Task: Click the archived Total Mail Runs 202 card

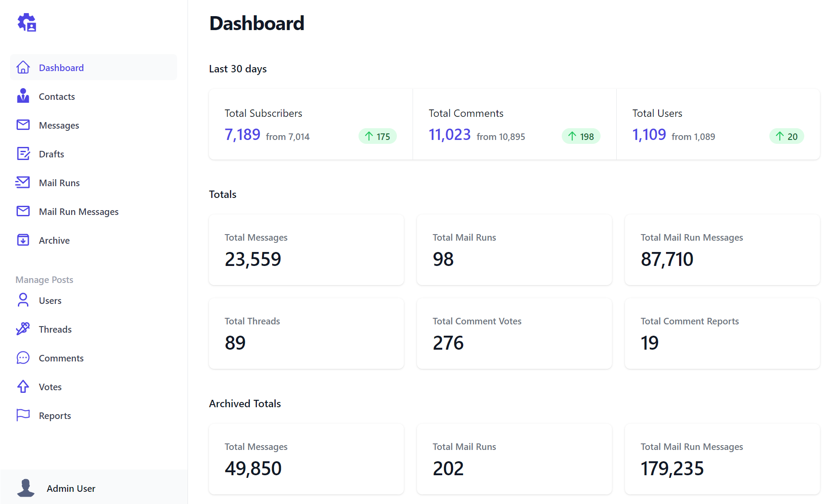Action: click(514, 459)
